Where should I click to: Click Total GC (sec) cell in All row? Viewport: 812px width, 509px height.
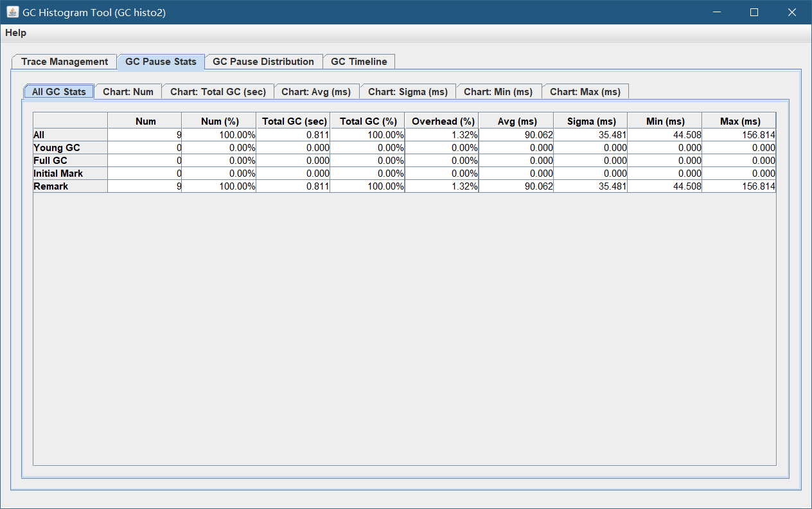[294, 135]
